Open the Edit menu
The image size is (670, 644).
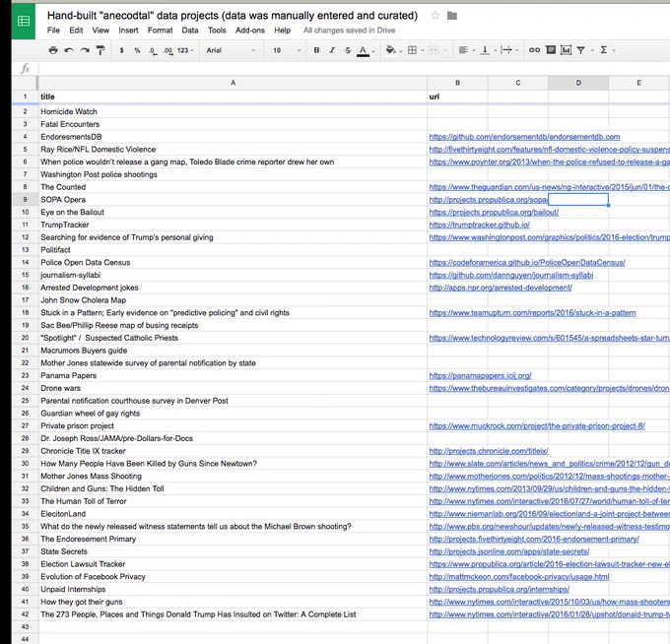(76, 31)
